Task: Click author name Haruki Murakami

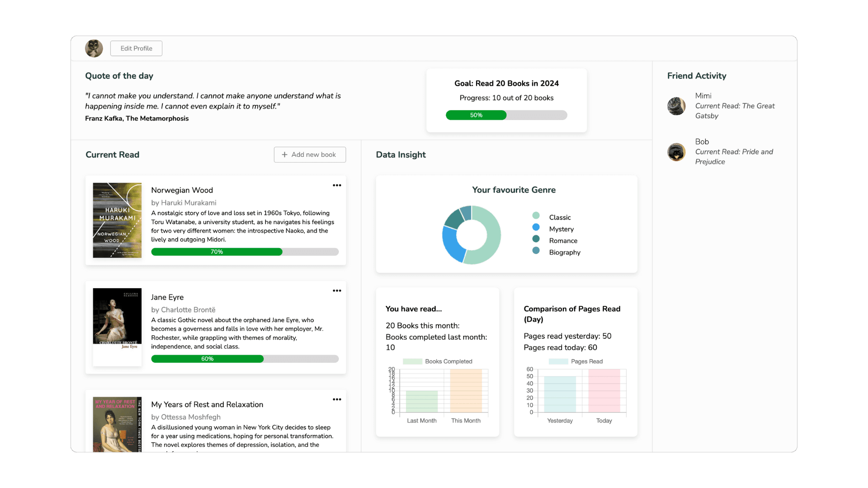Action: click(189, 203)
